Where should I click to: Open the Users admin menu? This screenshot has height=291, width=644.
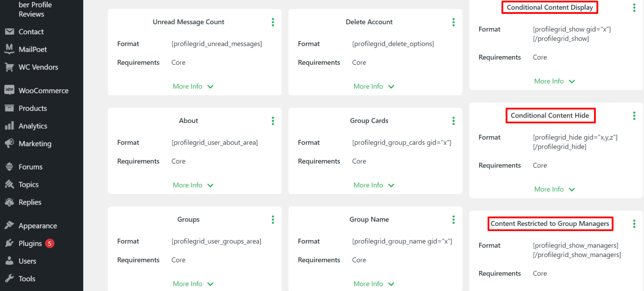click(x=27, y=261)
